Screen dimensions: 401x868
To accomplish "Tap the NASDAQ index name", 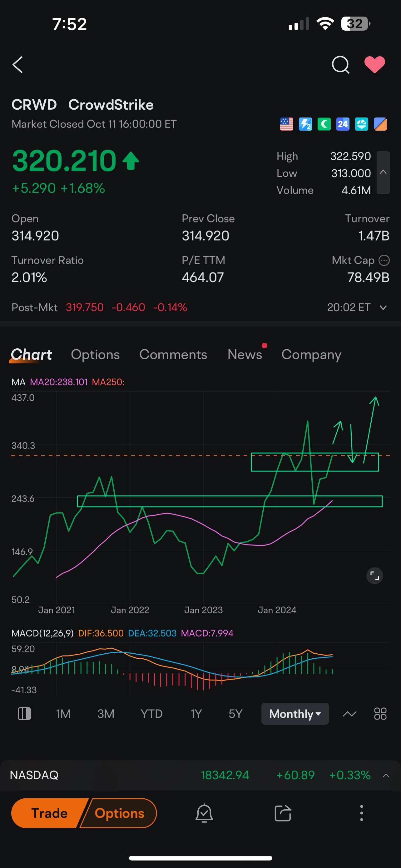I will [34, 775].
